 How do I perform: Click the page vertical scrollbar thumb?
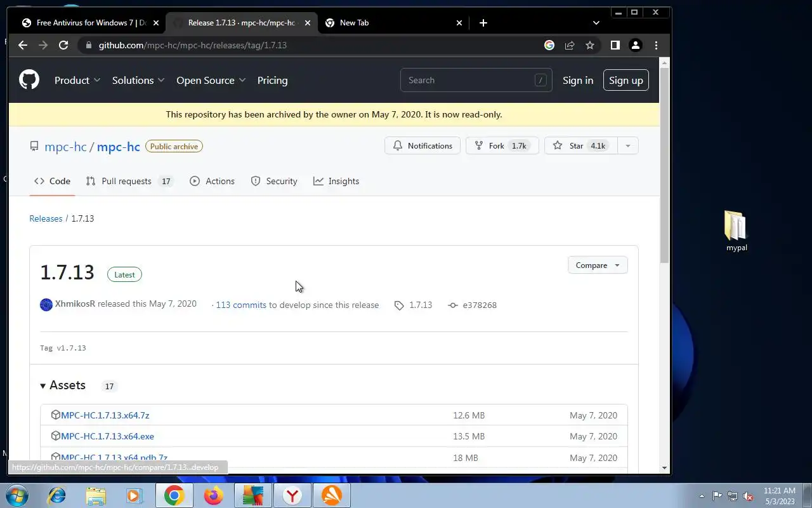point(664,165)
